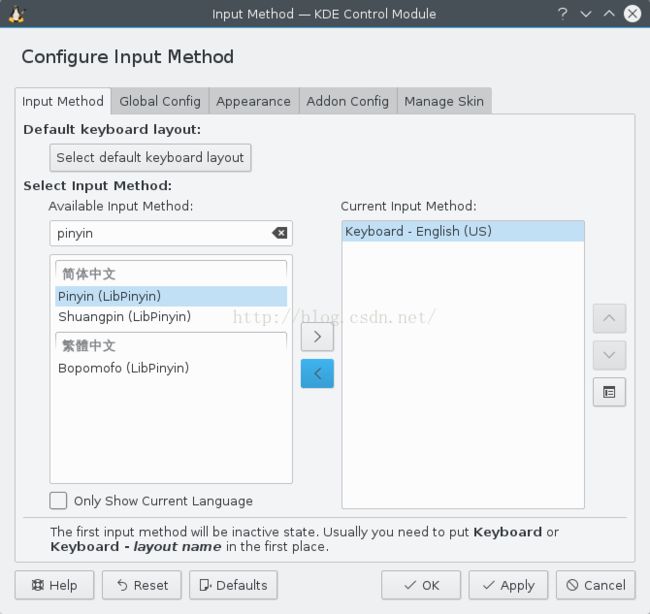
Task: Minimize the KDE Control Module window
Action: pos(586,14)
